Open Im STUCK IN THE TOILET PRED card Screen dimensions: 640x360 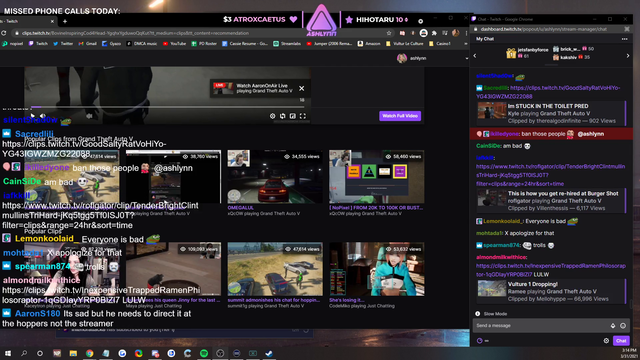point(551,113)
